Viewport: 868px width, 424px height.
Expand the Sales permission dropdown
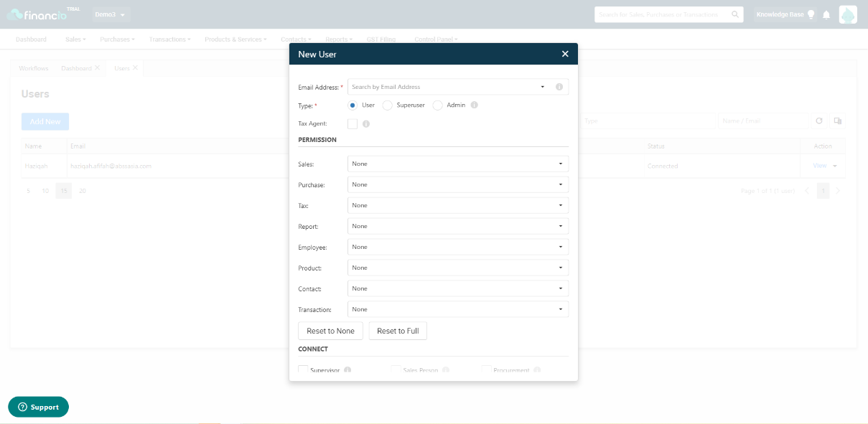coord(458,164)
